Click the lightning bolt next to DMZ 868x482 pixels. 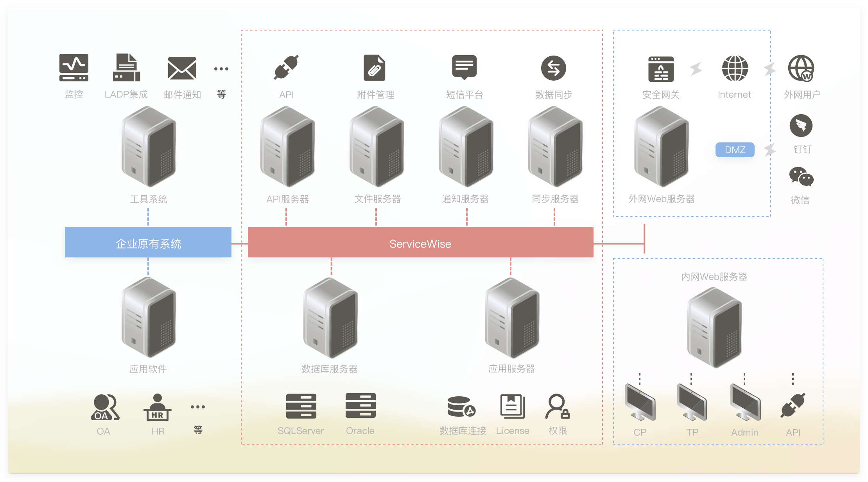pos(769,149)
